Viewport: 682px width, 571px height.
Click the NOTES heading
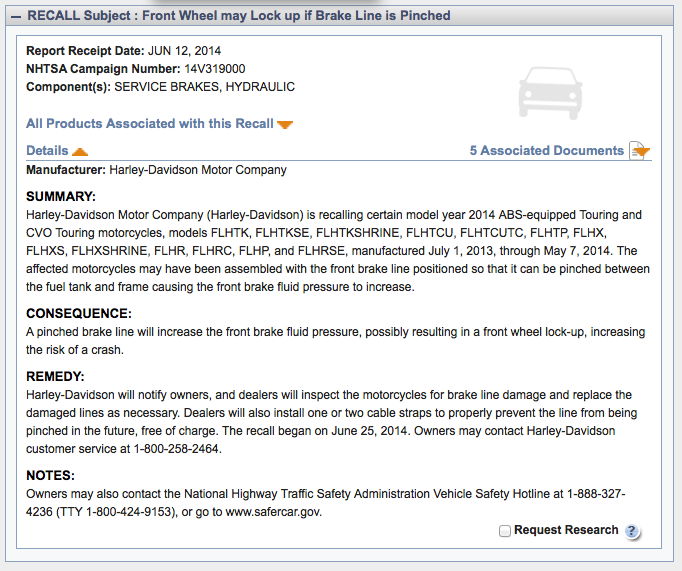pyautogui.click(x=51, y=475)
